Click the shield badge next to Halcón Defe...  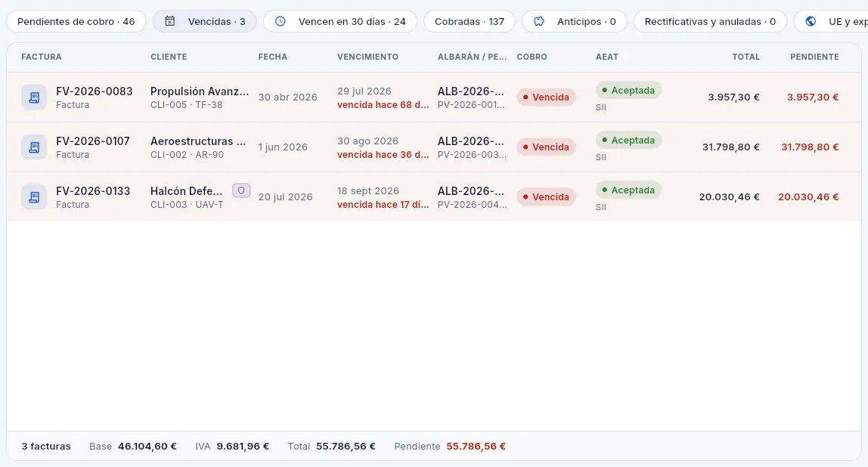pos(241,191)
